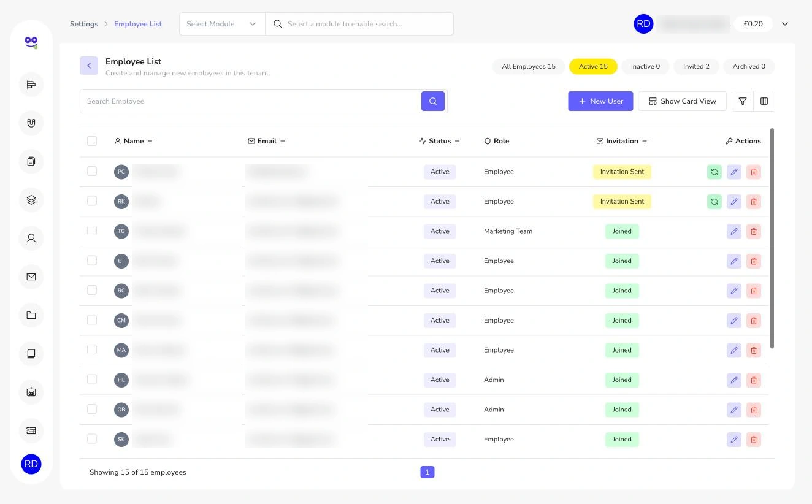Open the Select Module dropdown
The height and width of the screenshot is (504, 812).
click(x=222, y=24)
